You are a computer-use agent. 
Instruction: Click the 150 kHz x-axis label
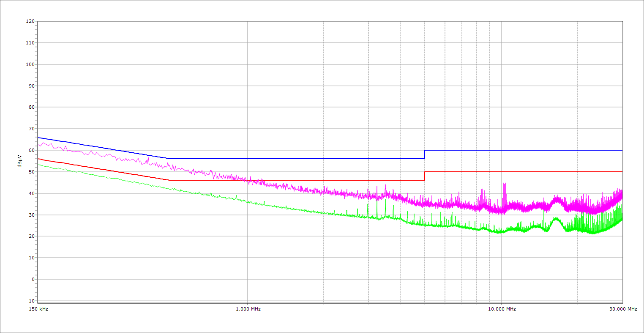38,309
